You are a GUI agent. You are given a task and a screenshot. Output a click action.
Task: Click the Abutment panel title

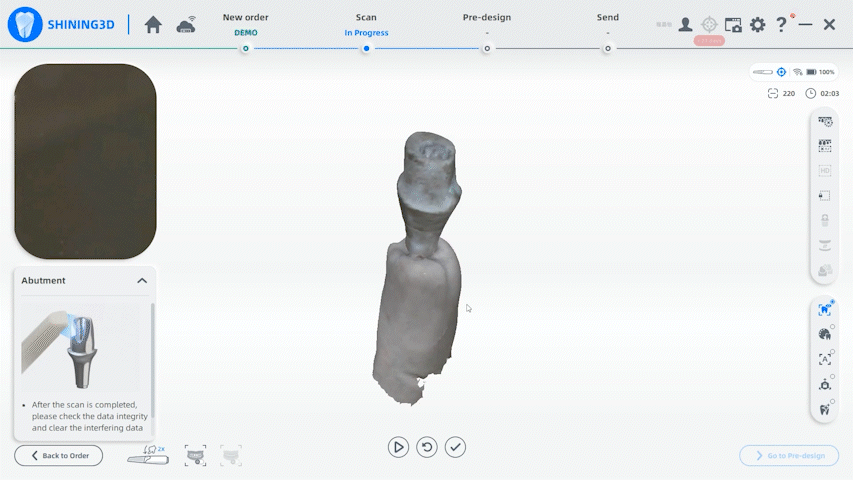44,281
